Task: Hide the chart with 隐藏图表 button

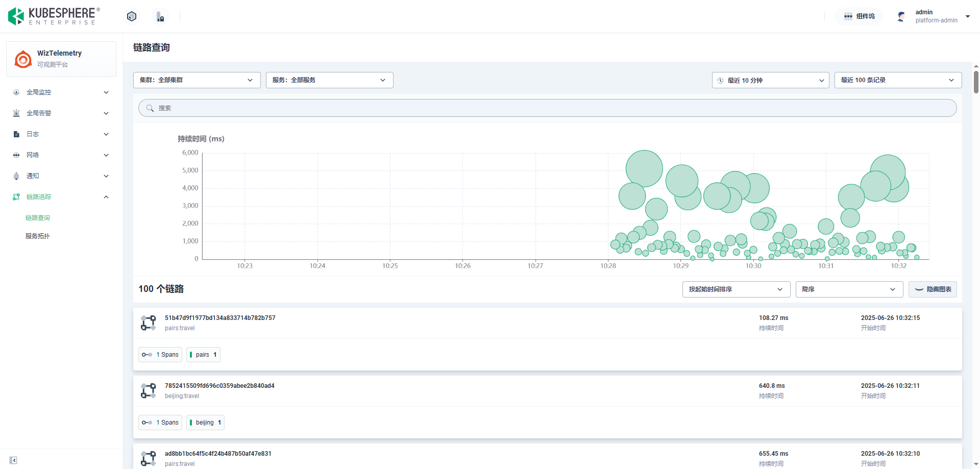Action: (x=933, y=289)
